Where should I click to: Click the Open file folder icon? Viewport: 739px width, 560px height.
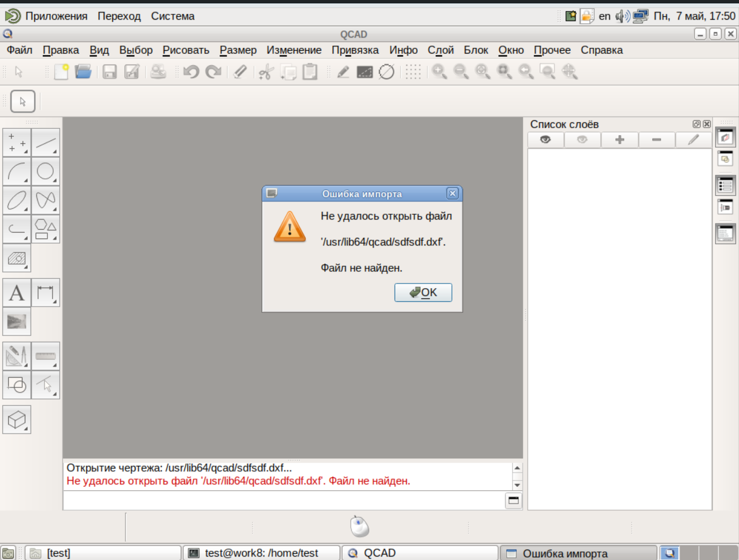pos(83,72)
